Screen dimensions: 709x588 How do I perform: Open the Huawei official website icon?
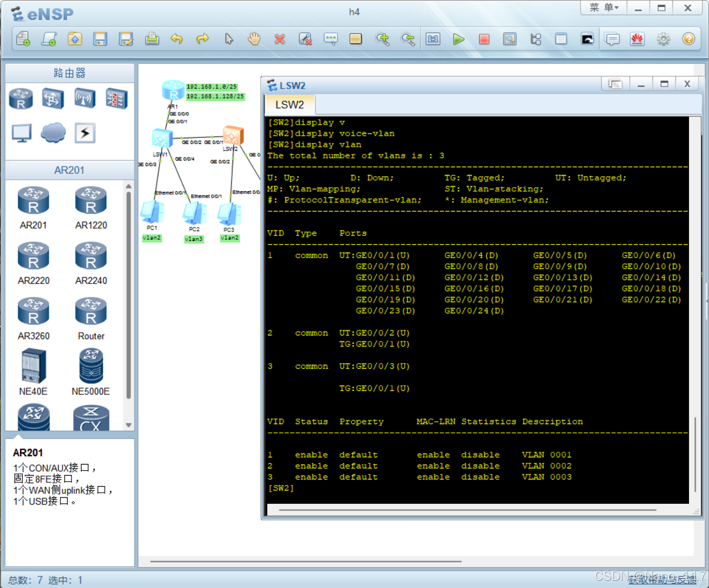click(638, 39)
